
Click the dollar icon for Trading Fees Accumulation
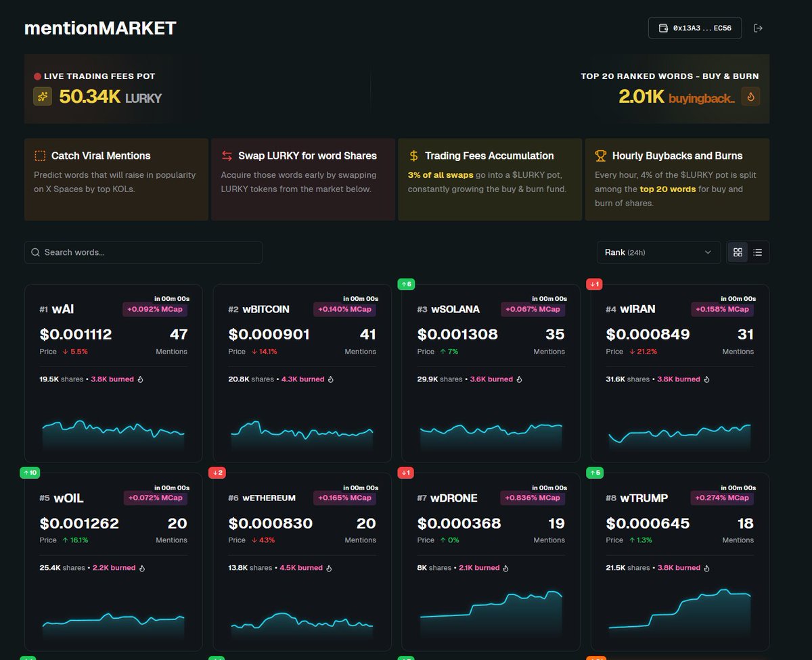[x=413, y=156]
